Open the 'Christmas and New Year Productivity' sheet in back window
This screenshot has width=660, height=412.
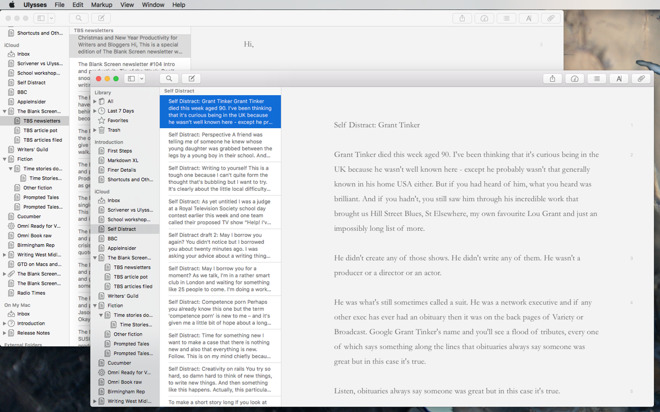pos(130,45)
